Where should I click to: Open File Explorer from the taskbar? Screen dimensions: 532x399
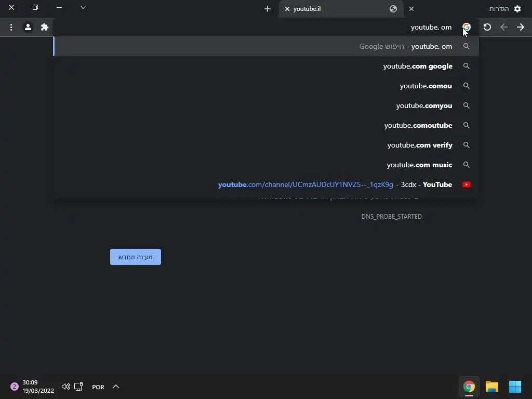[491, 387]
